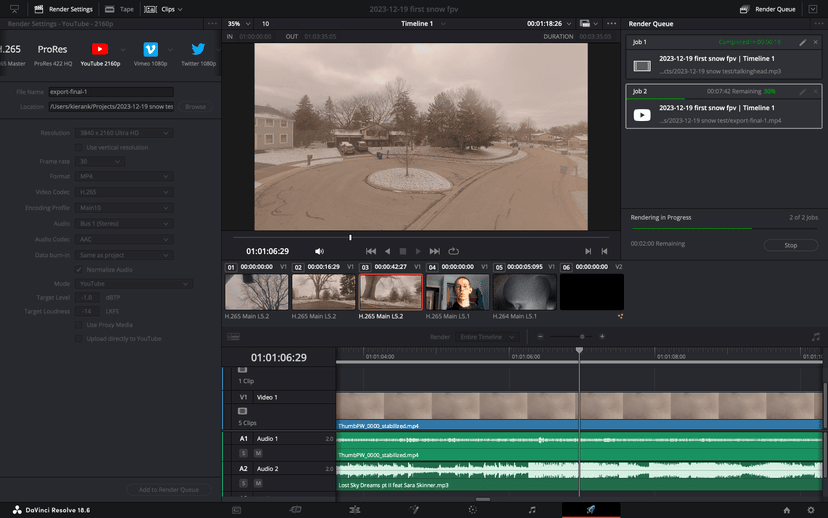Open project settings gear icon
This screenshot has height=518, width=828.
click(x=811, y=509)
